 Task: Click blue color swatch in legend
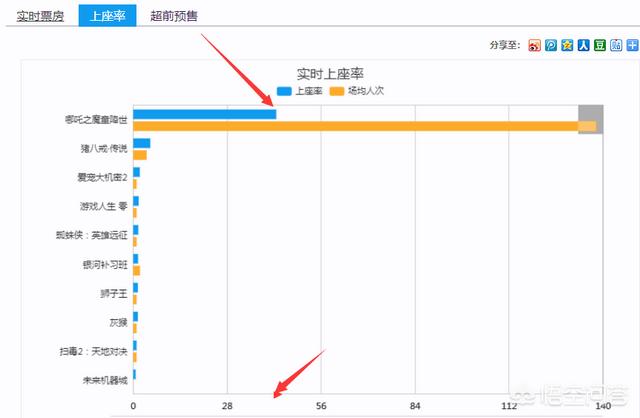click(283, 90)
